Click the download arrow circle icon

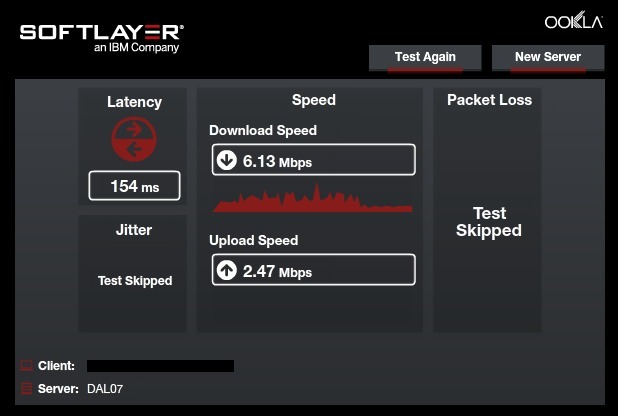[x=227, y=160]
